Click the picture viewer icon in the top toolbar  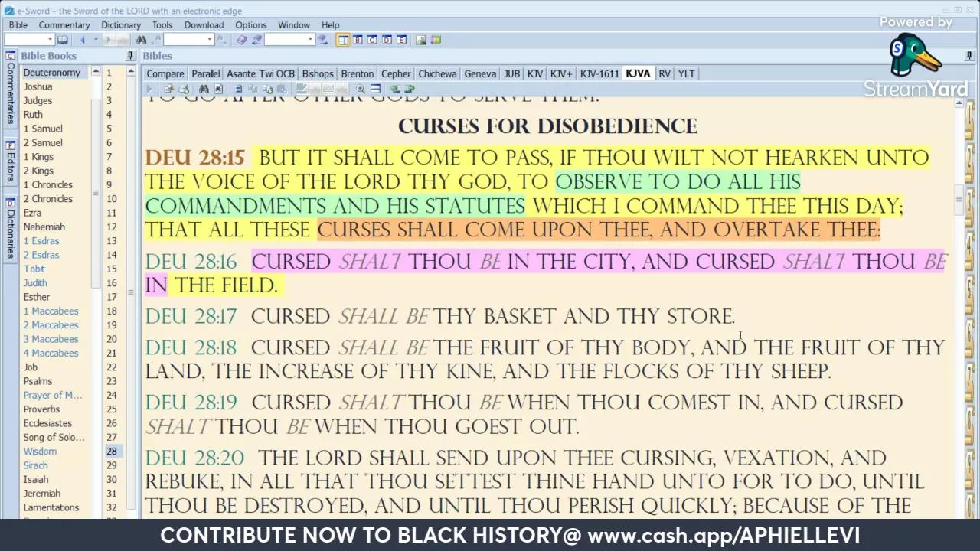pos(421,40)
